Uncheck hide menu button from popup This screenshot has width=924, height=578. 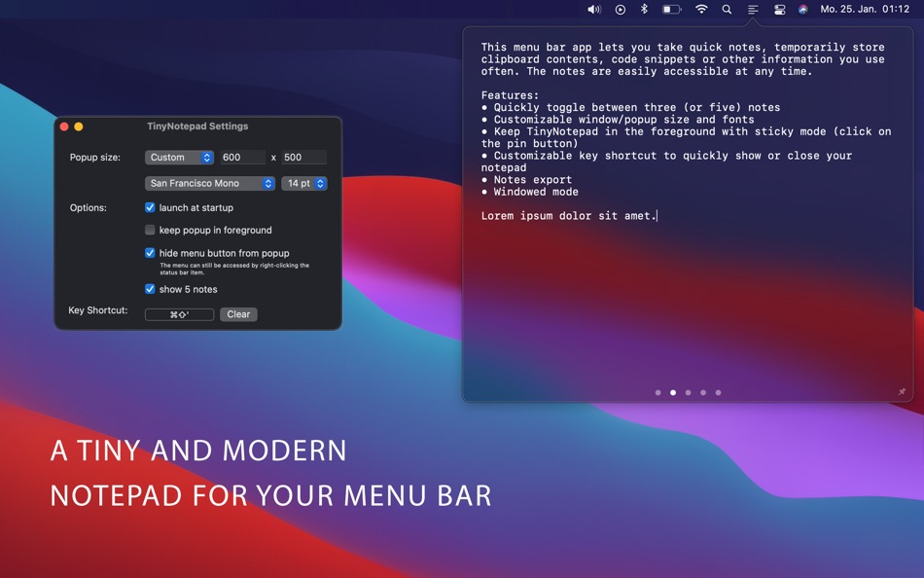point(150,253)
